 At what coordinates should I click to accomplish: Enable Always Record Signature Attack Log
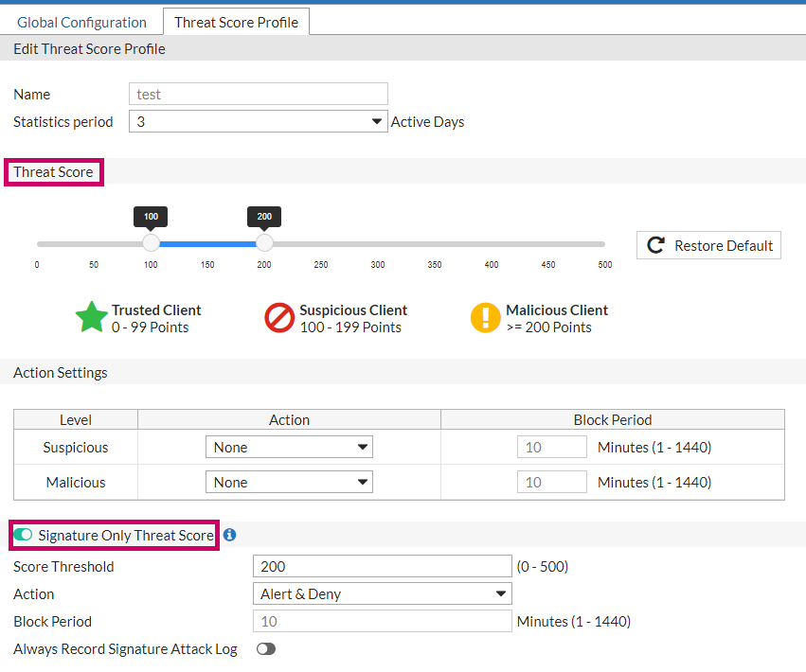265,648
